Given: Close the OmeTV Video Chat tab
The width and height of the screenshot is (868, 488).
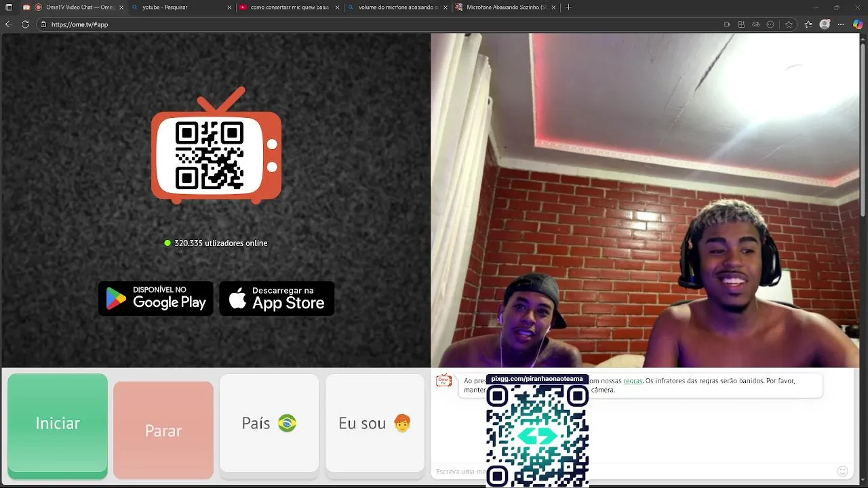Looking at the screenshot, I should 121,7.
